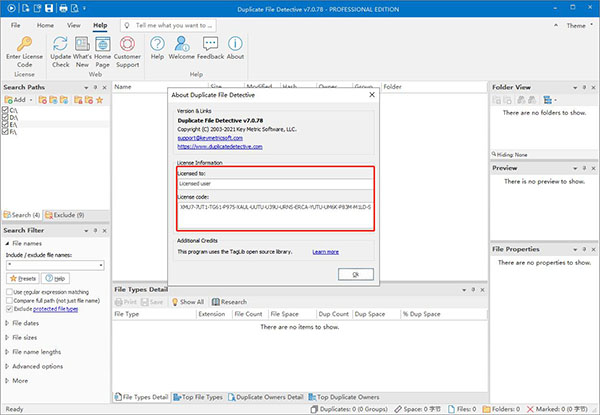600x415 pixels.
Task: Click the Licensed to text field
Action: (275, 184)
